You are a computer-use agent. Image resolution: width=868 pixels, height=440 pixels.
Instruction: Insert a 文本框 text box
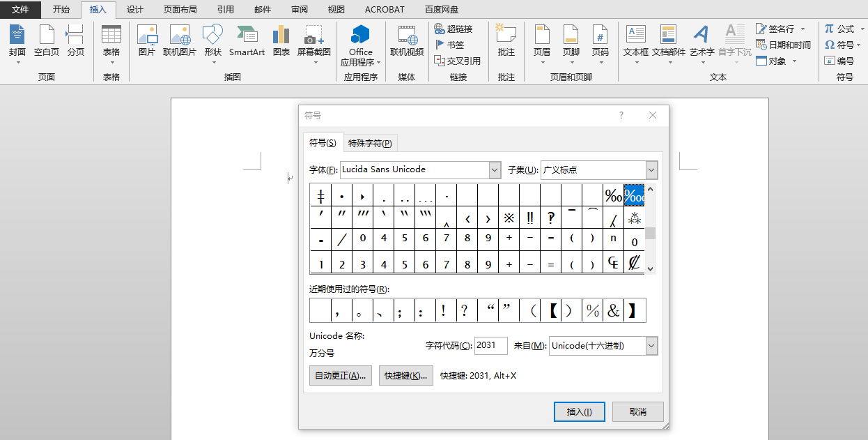pos(636,45)
